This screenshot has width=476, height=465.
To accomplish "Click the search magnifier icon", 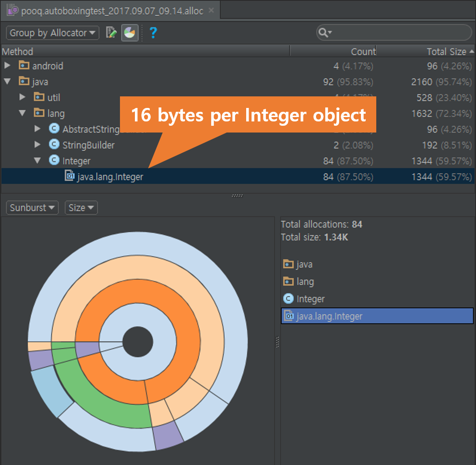I will click(x=323, y=33).
